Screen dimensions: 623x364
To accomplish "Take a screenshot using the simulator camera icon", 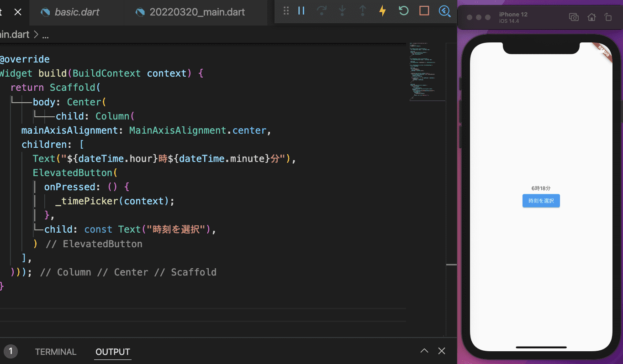I will (x=574, y=16).
